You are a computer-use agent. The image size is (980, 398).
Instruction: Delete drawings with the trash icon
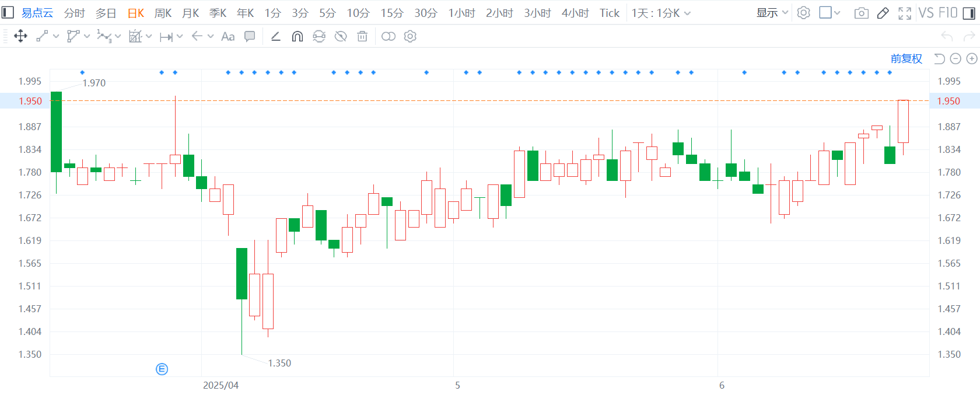pos(362,37)
